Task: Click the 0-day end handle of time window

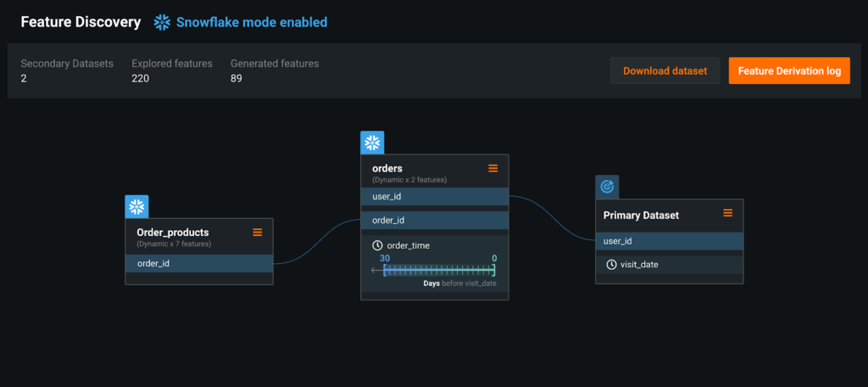Action: [494, 270]
